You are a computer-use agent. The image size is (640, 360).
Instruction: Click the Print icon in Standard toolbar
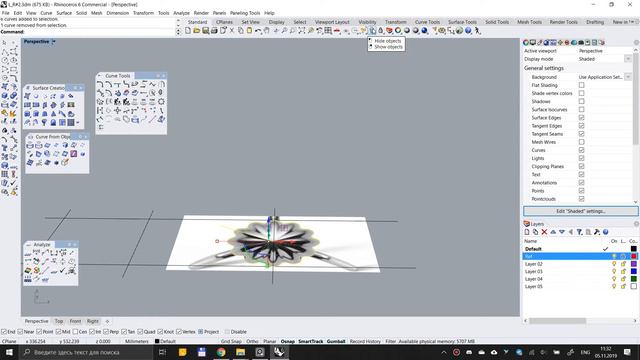click(214, 31)
